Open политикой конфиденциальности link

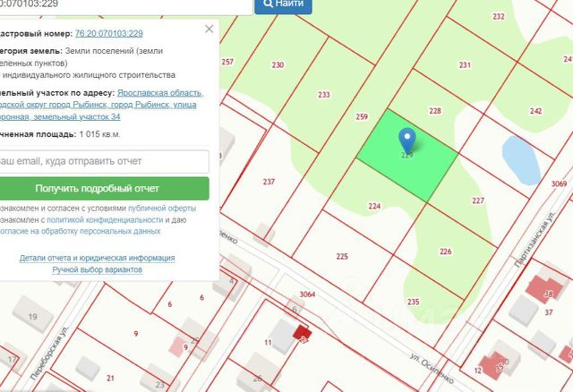[105, 220]
